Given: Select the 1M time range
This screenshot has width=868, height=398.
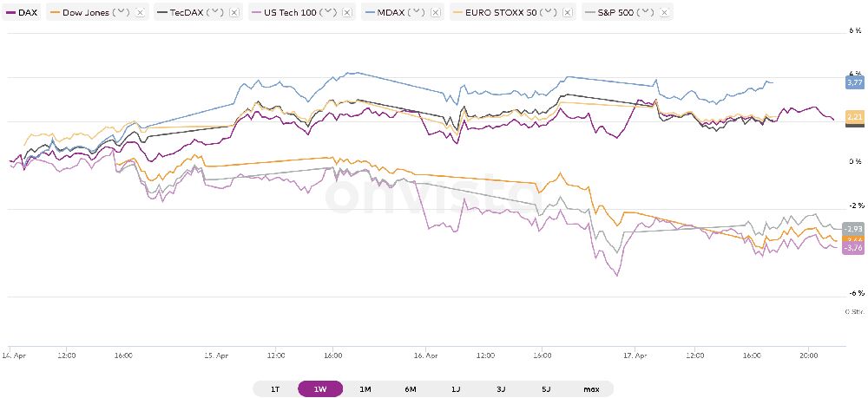Looking at the screenshot, I should pyautogui.click(x=365, y=389).
